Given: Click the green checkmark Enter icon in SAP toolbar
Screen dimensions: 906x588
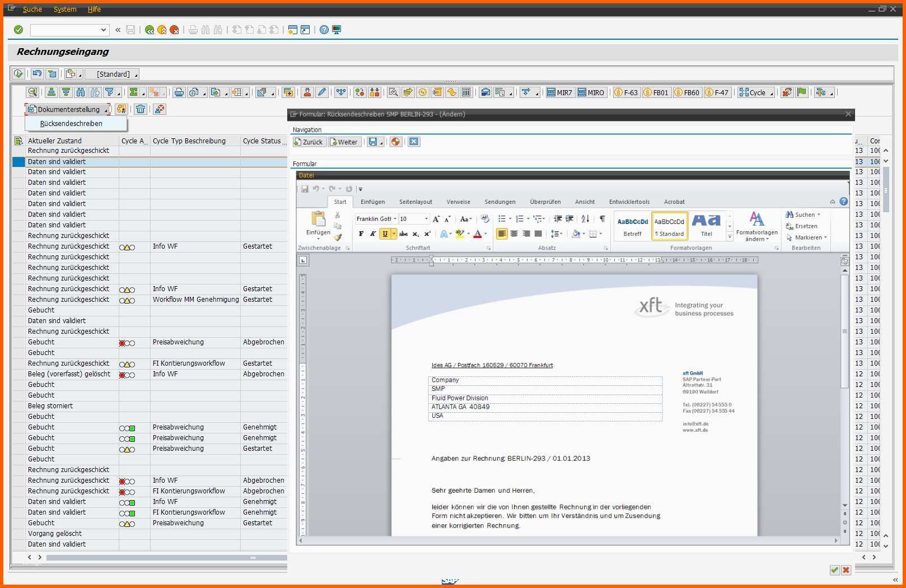Looking at the screenshot, I should click(x=18, y=30).
